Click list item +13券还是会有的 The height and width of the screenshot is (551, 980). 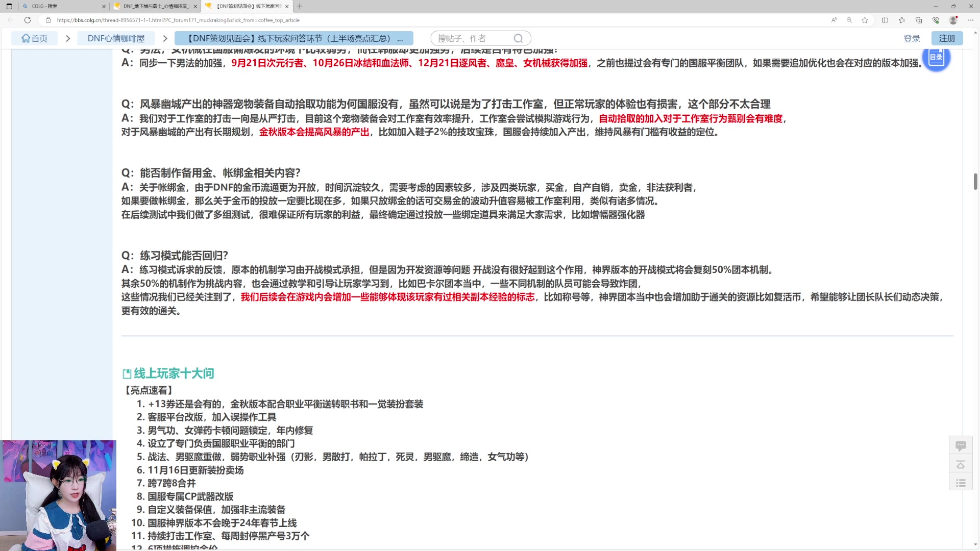coord(285,404)
